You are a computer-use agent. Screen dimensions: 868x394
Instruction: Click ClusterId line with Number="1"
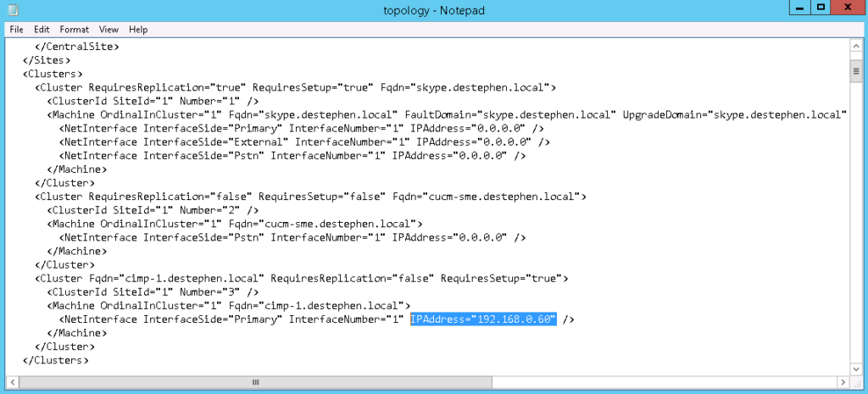click(x=153, y=102)
